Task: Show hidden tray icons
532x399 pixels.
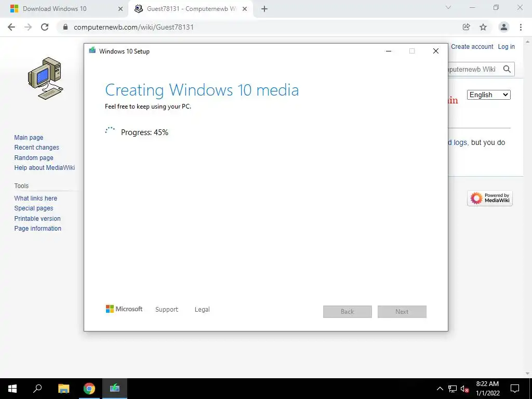Action: pyautogui.click(x=440, y=389)
